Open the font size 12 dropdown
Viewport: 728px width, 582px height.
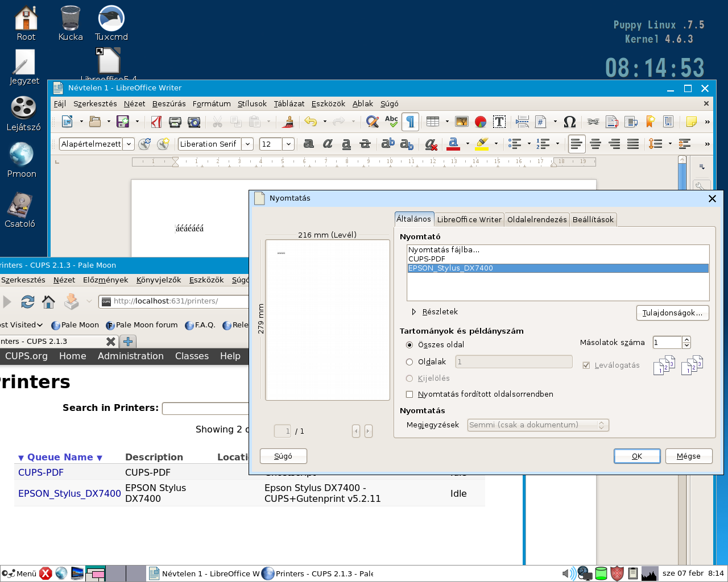click(289, 144)
